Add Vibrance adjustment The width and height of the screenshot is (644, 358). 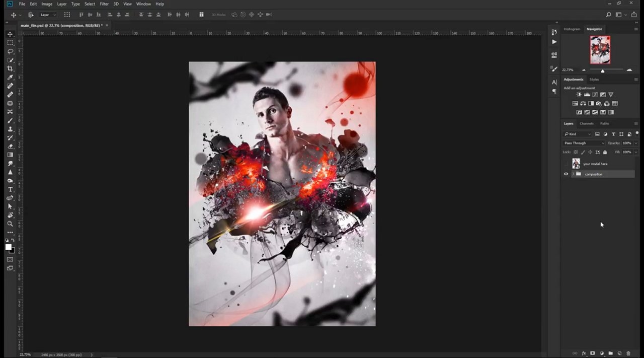pyautogui.click(x=611, y=95)
